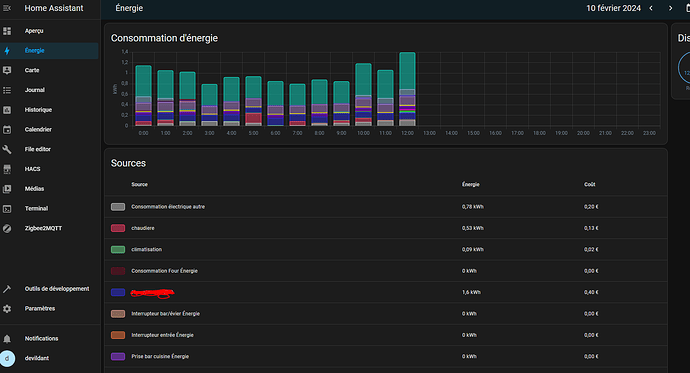Screen dimensions: 690x373
Task: Select the Énergie menu item
Action: pos(49,51)
